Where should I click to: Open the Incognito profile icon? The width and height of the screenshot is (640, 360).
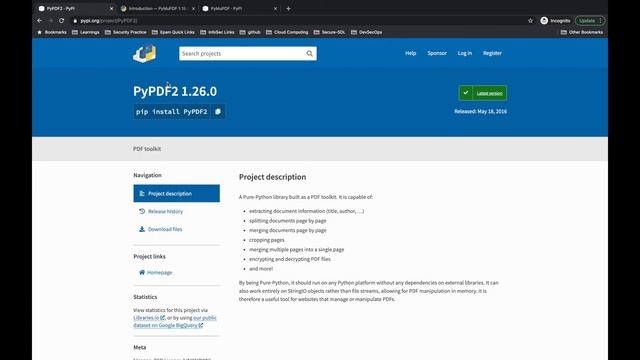(x=544, y=20)
